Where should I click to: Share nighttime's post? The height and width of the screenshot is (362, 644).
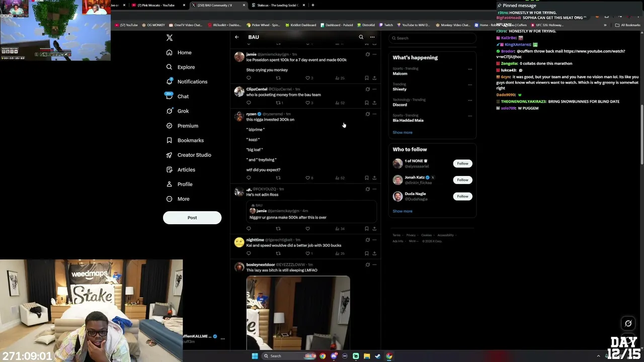coord(374,253)
